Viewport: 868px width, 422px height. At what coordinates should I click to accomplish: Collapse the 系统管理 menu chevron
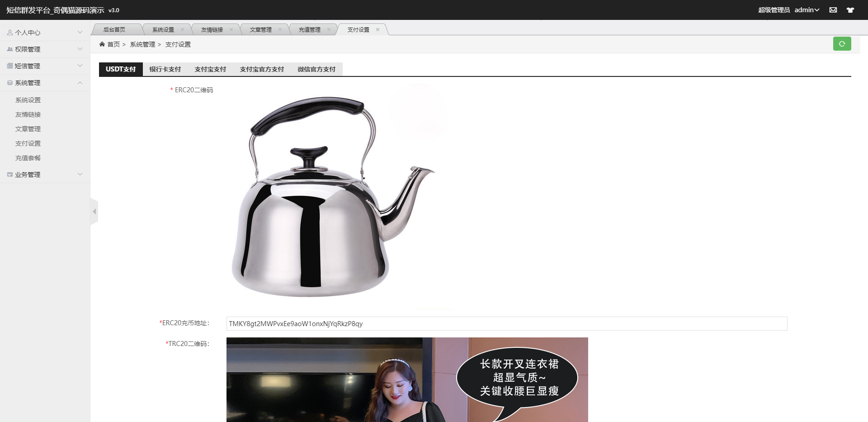(x=80, y=83)
